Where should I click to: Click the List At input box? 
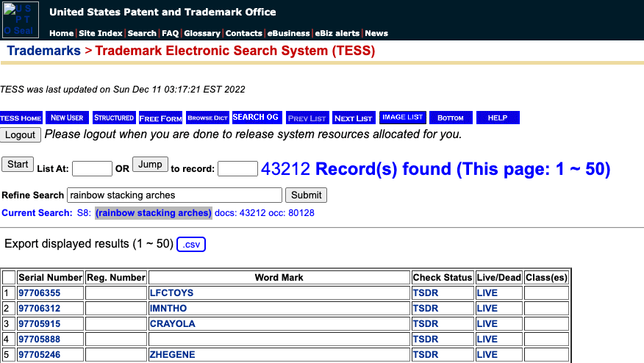[92, 169]
